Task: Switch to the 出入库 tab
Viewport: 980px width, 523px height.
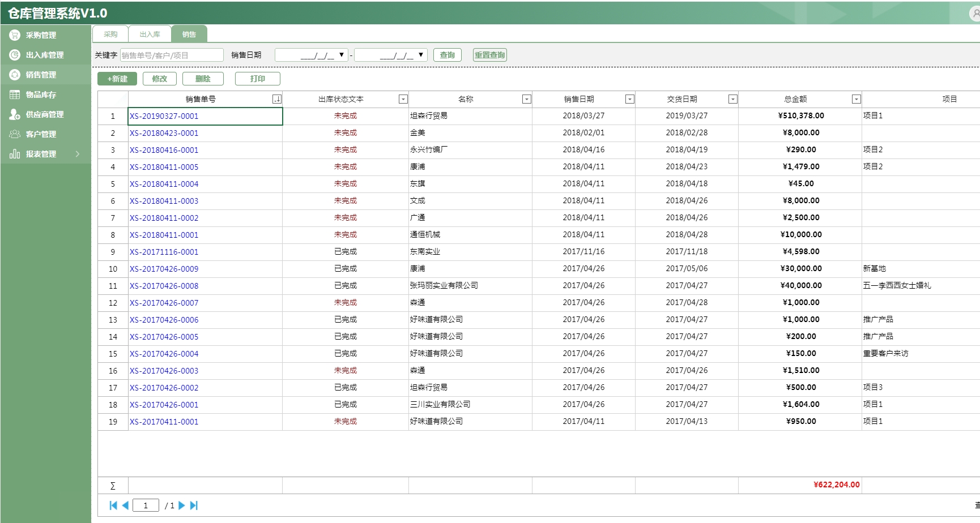Action: coord(150,34)
